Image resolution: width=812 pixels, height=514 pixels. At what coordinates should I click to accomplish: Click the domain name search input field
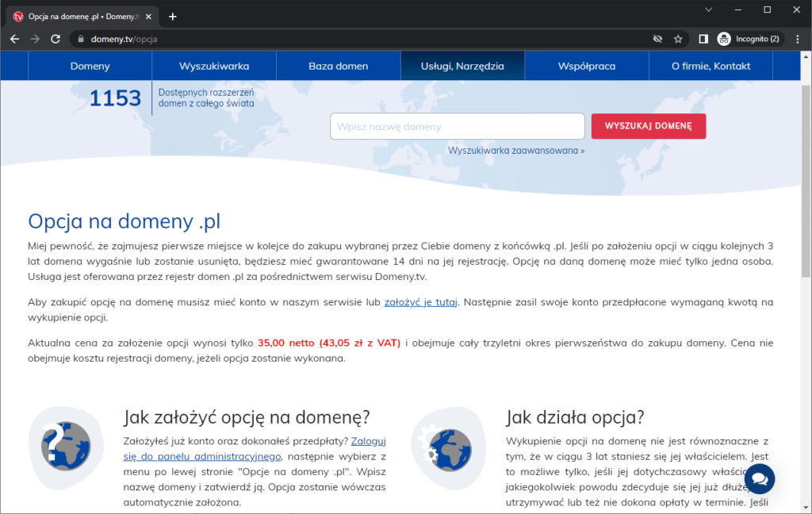click(457, 126)
